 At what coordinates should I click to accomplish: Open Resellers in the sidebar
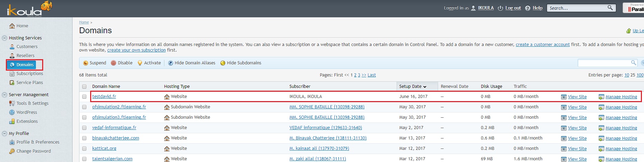[x=22, y=56]
